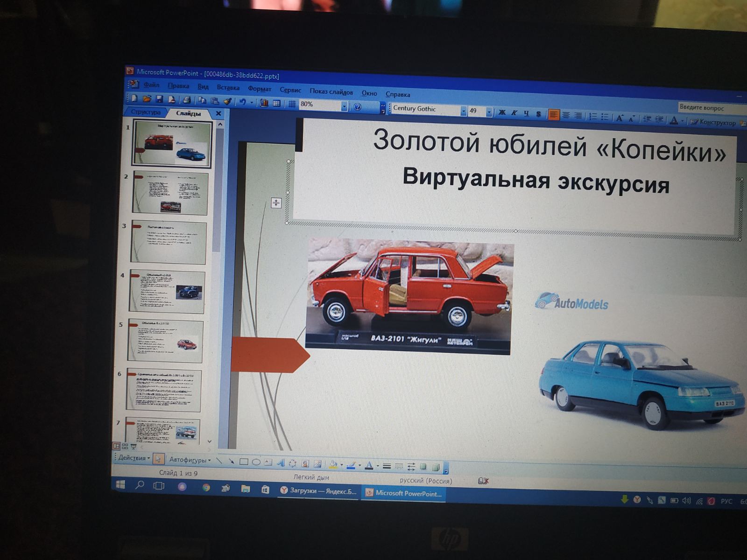Open the Справка menu

coord(398,94)
